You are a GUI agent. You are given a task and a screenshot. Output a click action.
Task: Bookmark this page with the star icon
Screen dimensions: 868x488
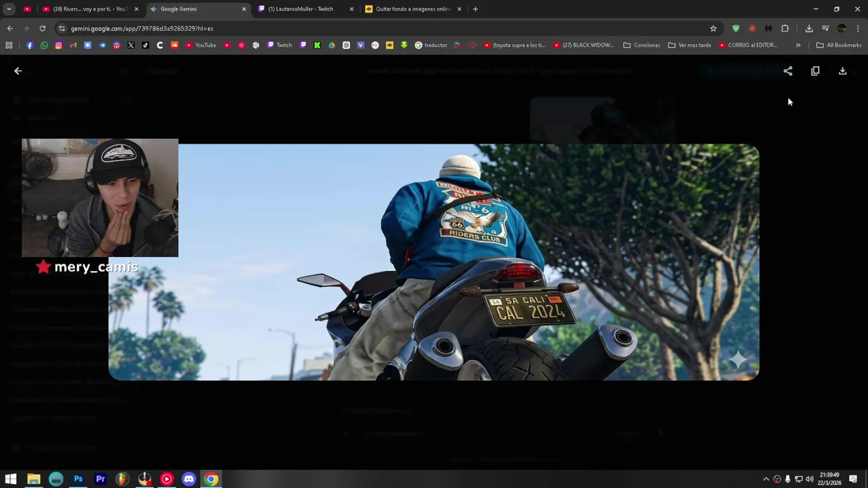pos(713,28)
